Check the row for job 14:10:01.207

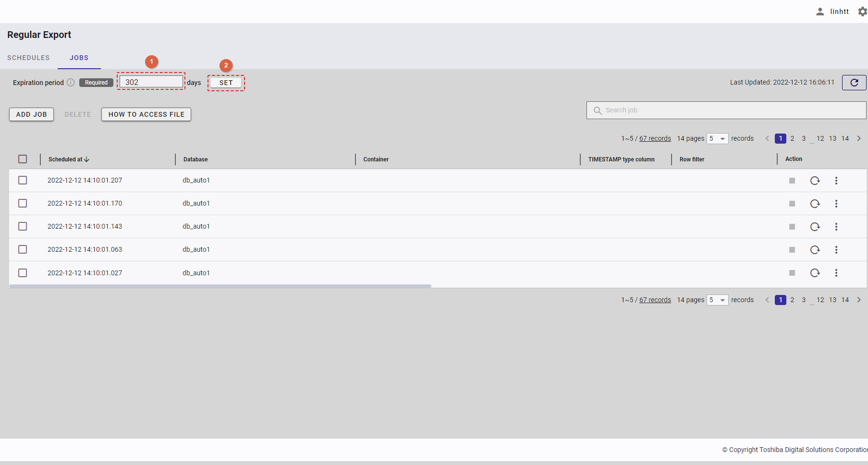(x=23, y=180)
